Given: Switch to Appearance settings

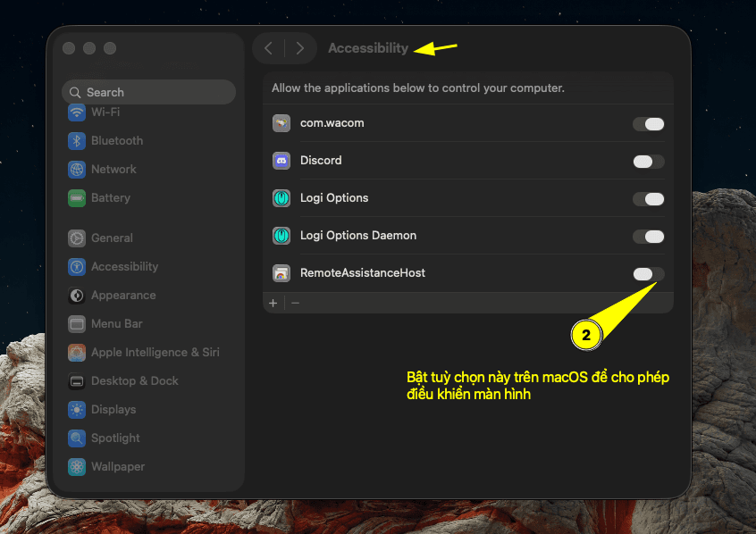Looking at the screenshot, I should [x=123, y=295].
